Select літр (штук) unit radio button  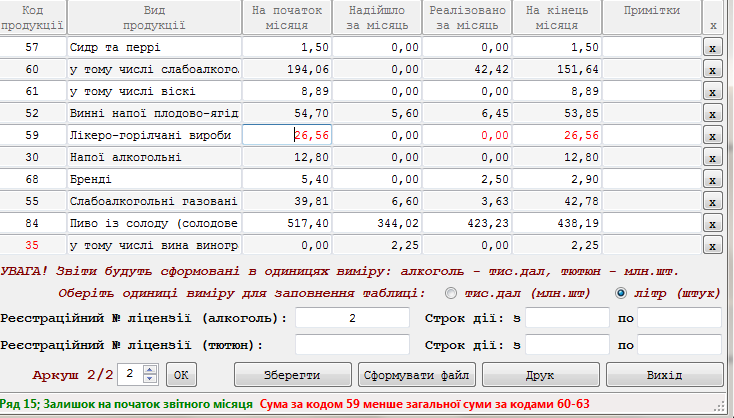click(620, 293)
